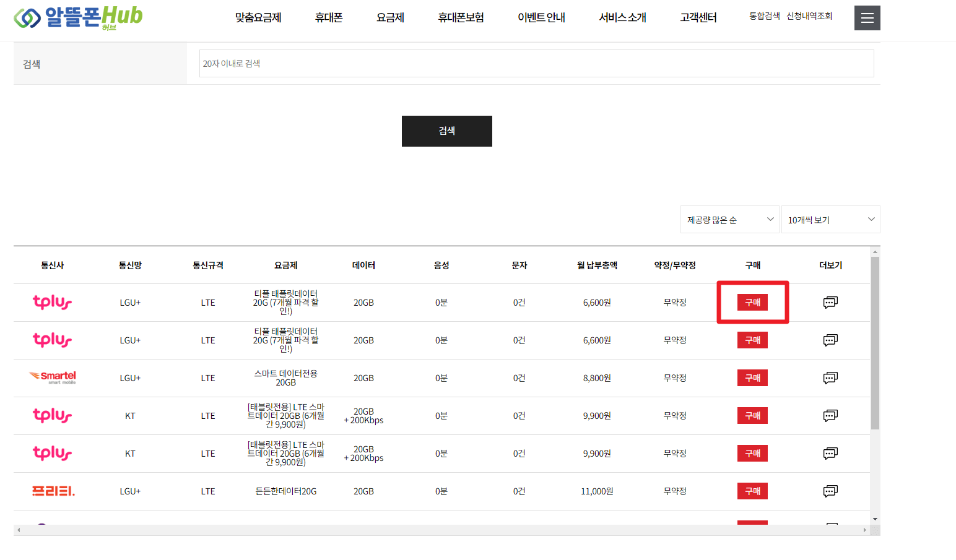Open the 휴대폰보험 menu
Screen dimensions: 956x560
[x=461, y=18]
